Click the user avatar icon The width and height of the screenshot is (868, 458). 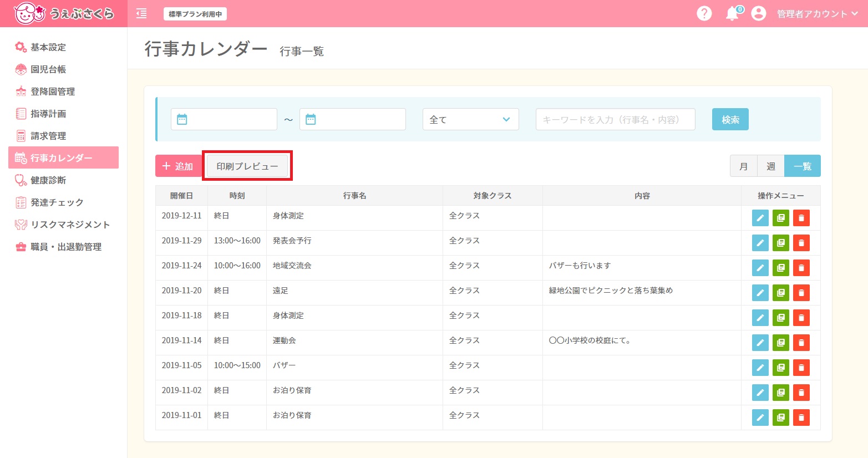[759, 13]
